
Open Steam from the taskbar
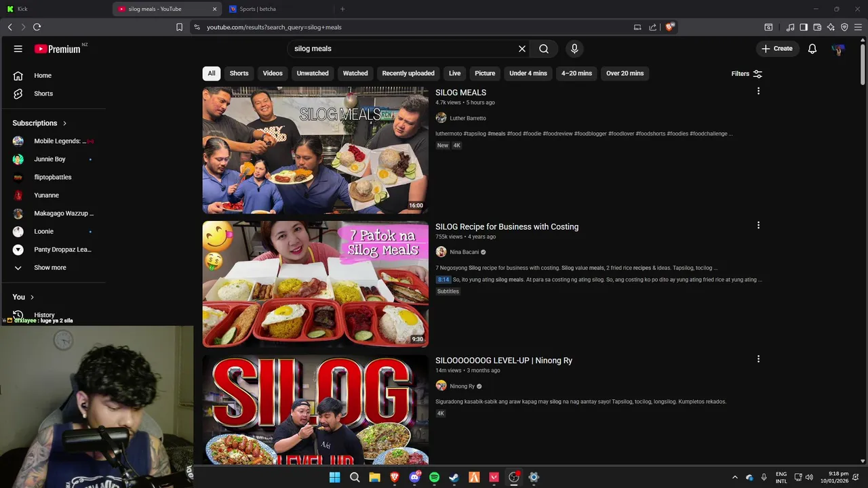[454, 477]
